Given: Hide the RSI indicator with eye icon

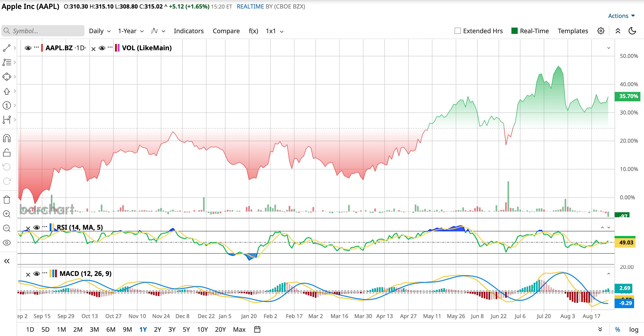Looking at the screenshot, I should click(37, 227).
